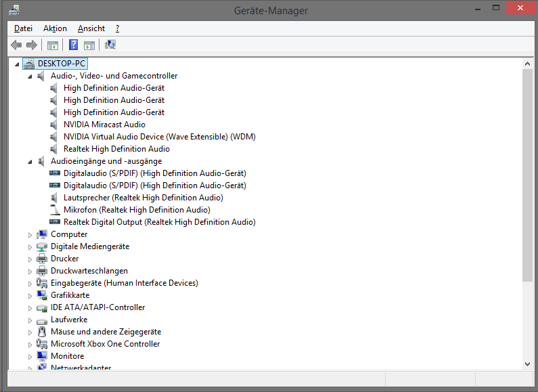Click the Eingabegeräte category icon
This screenshot has width=538, height=392.
(42, 283)
